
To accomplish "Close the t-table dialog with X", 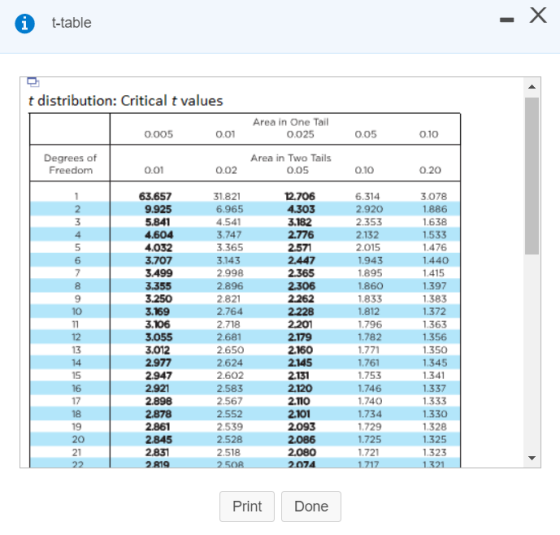I will (538, 15).
